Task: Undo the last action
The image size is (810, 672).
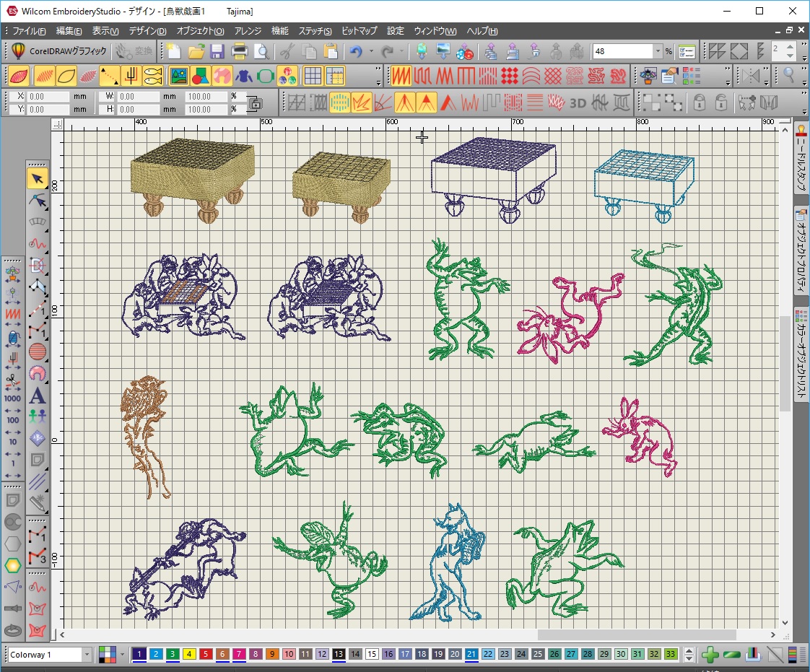Action: [356, 51]
